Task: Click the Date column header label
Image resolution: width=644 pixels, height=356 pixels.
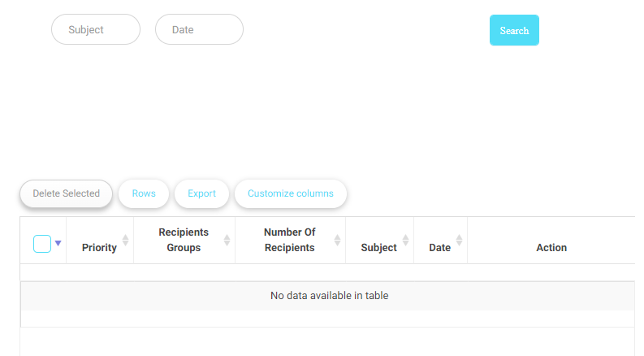Action: tap(439, 248)
